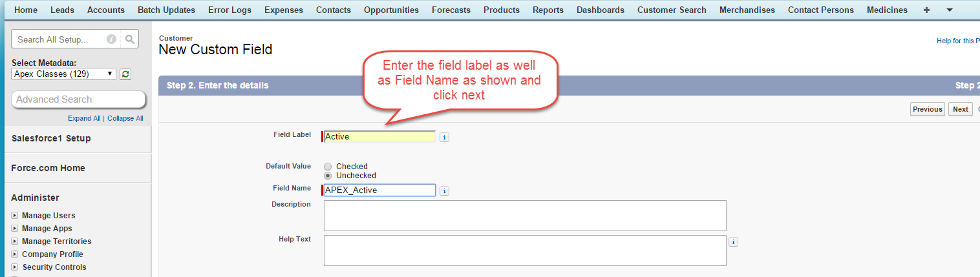
Task: Click the Expand All link
Action: coord(84,118)
